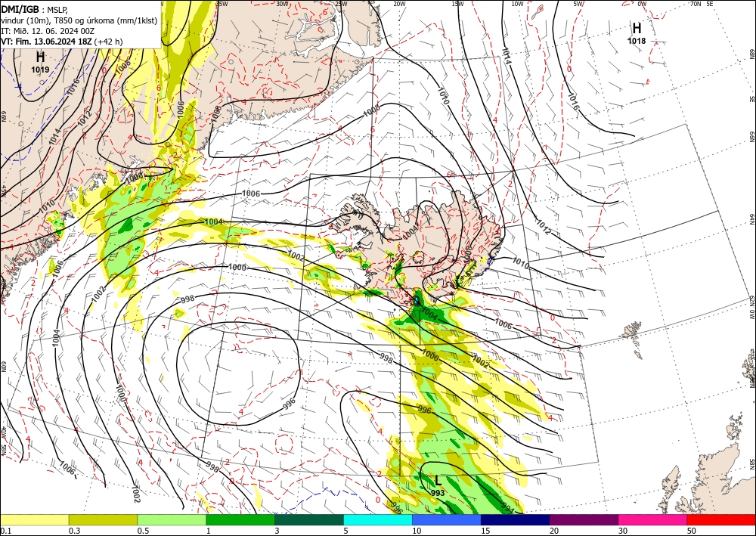Click the cyan 5 mm legend swatch
The width and height of the screenshot is (756, 536).
378,519
